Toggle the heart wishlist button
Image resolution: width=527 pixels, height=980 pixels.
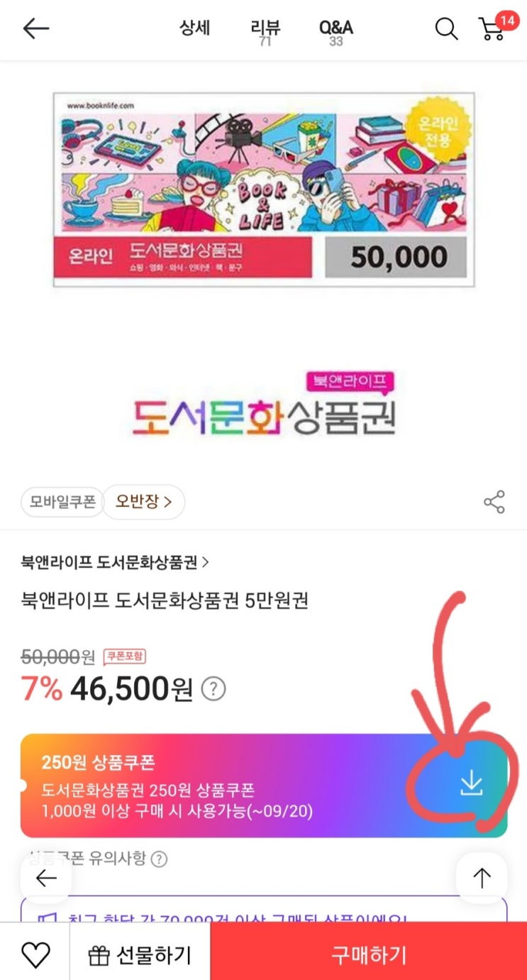(x=35, y=954)
